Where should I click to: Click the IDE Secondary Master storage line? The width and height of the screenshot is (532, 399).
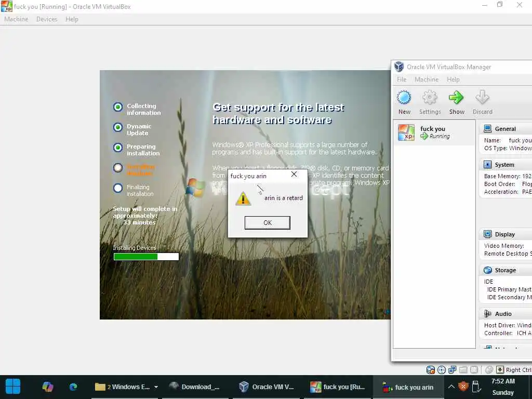pyautogui.click(x=509, y=297)
